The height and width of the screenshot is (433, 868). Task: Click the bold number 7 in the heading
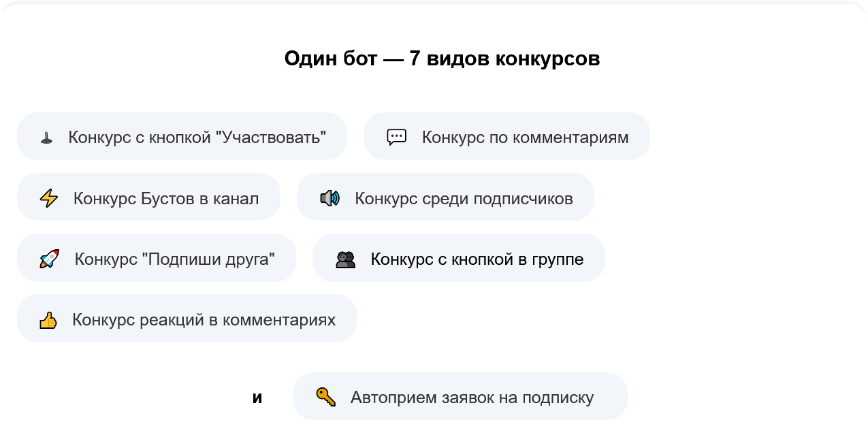point(414,59)
